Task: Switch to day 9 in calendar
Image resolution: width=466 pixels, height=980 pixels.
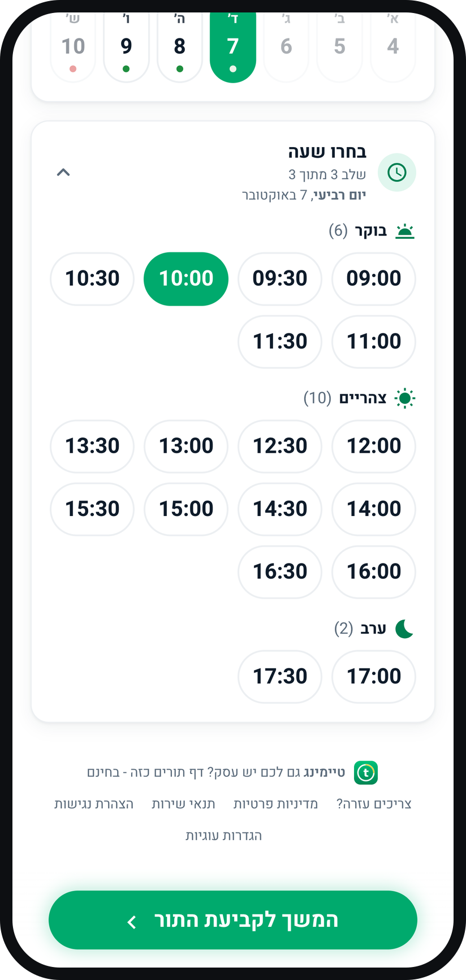Action: pos(126,45)
